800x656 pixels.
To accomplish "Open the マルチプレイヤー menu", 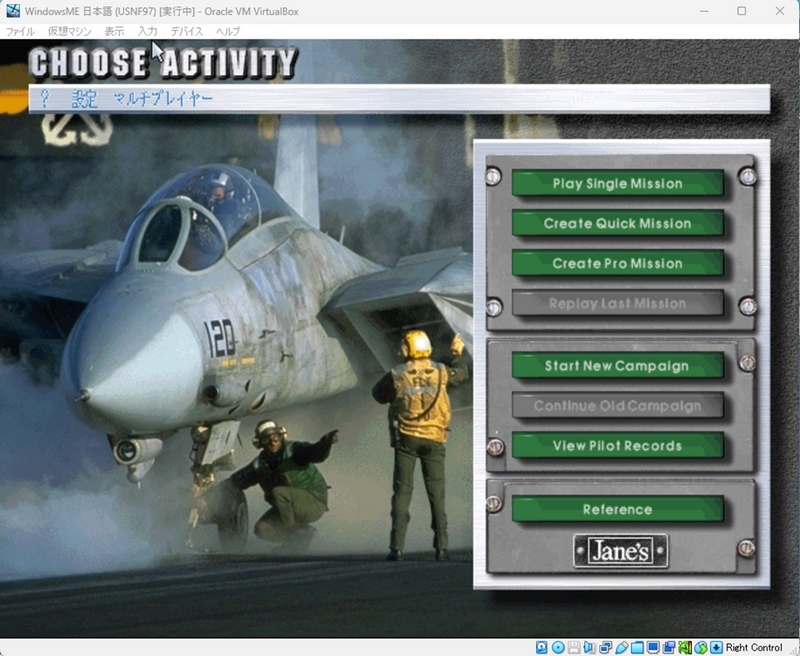I will pos(163,98).
